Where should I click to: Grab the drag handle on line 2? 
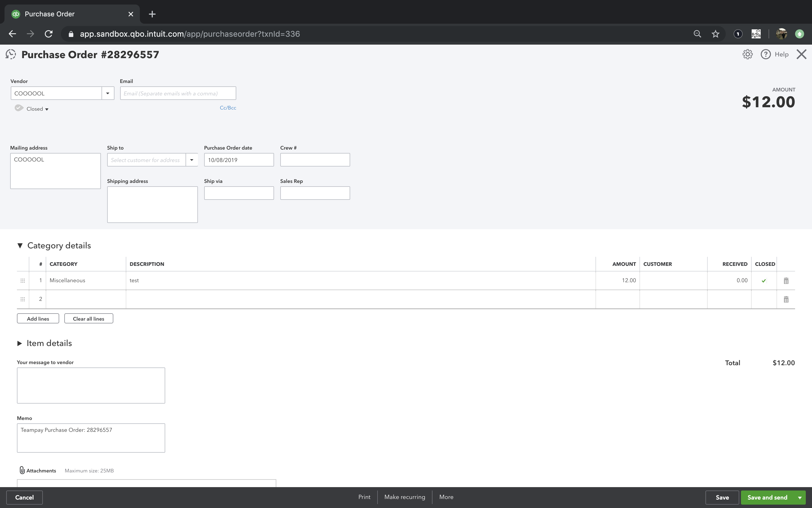click(x=23, y=299)
